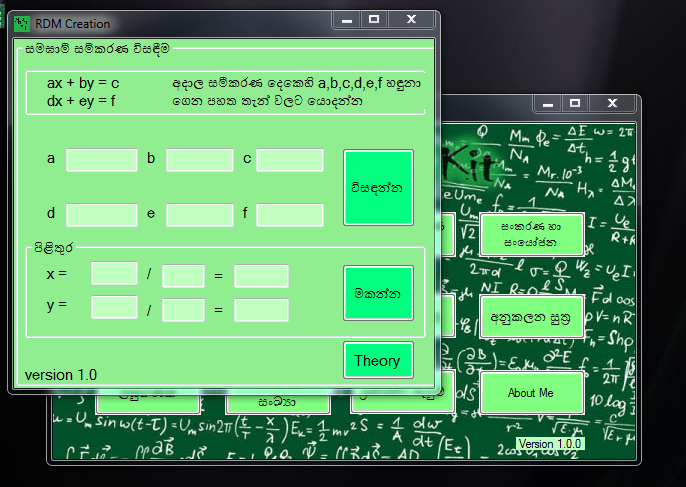Close the background Kit window
Screen dimensions: 686x487
tap(612, 104)
